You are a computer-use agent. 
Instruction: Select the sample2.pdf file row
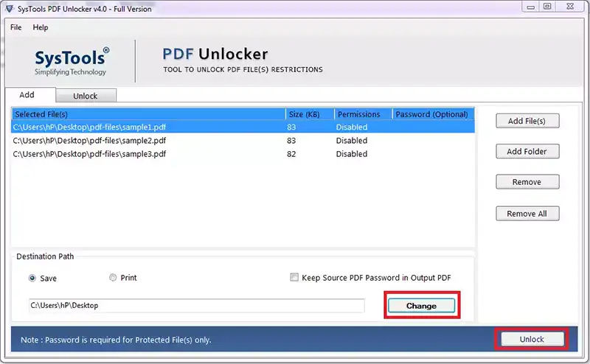[x=243, y=141]
